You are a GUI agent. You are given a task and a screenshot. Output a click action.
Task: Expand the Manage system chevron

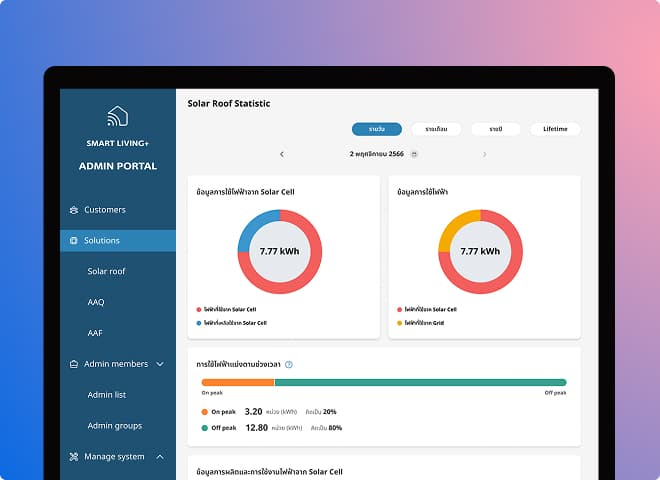(160, 457)
